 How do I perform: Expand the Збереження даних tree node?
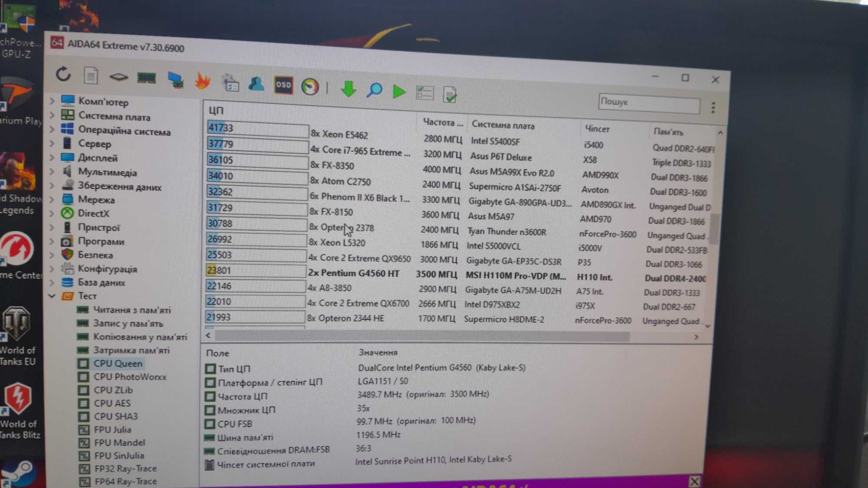52,186
